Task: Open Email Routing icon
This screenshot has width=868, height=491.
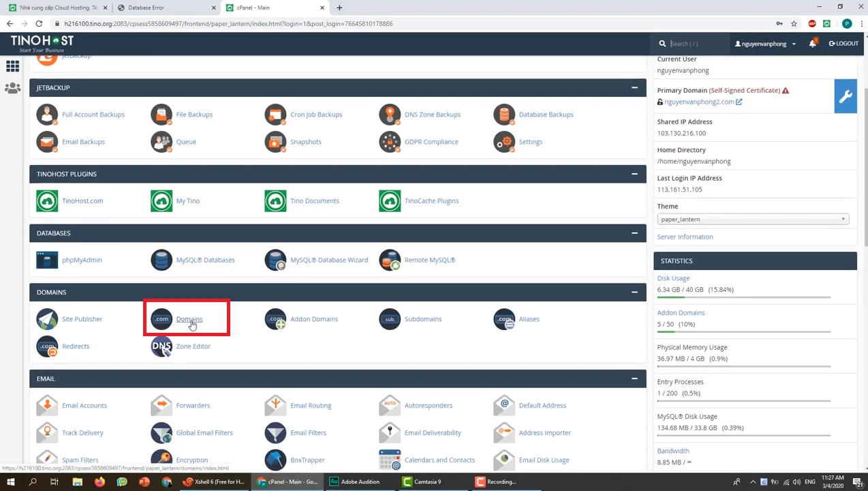Action: click(x=275, y=405)
